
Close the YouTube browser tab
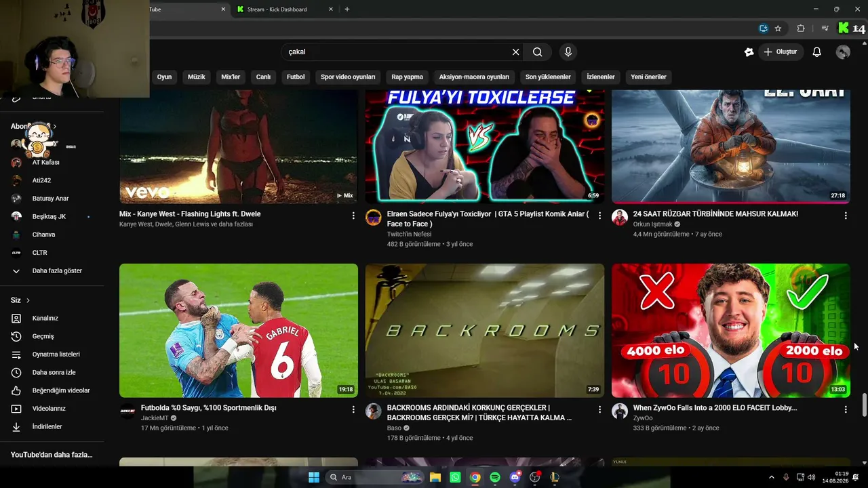click(x=223, y=9)
